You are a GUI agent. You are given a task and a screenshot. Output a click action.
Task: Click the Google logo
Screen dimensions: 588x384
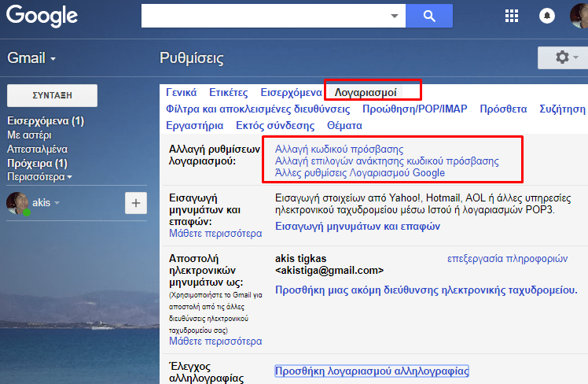coord(42,16)
